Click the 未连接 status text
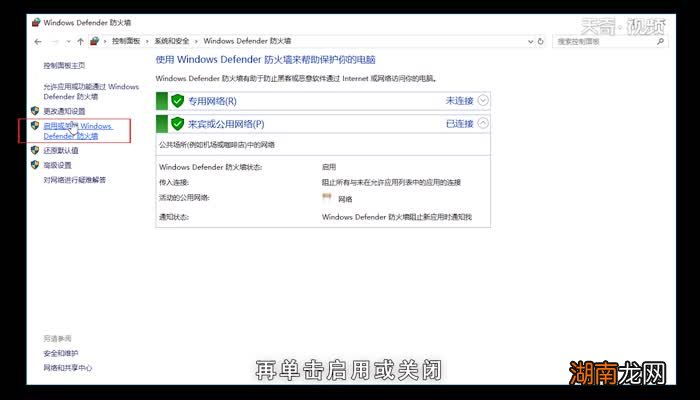This screenshot has height=400, width=700. point(459,101)
